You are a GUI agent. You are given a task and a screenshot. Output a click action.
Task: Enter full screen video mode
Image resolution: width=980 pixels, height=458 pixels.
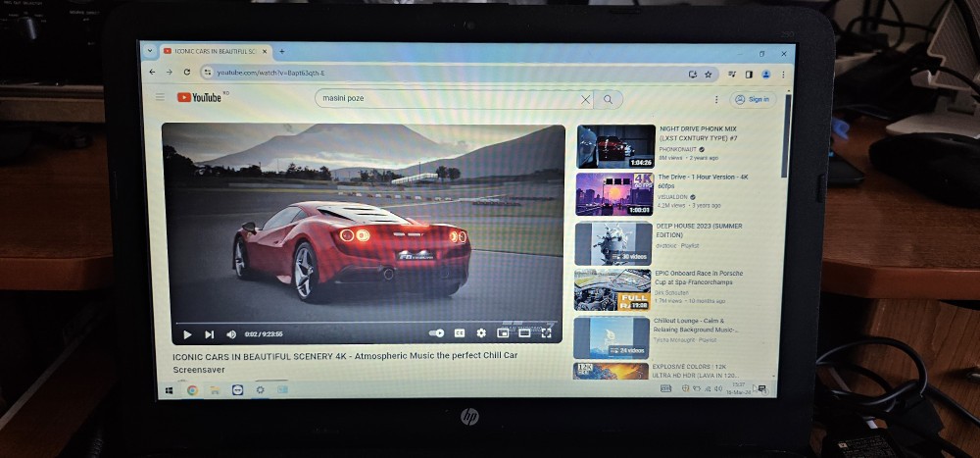tap(546, 332)
